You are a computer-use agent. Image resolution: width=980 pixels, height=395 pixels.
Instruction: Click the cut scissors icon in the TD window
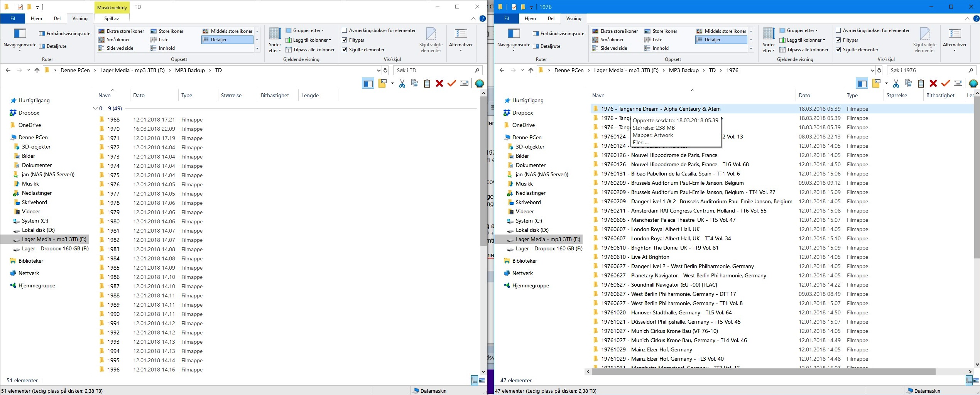coord(402,83)
